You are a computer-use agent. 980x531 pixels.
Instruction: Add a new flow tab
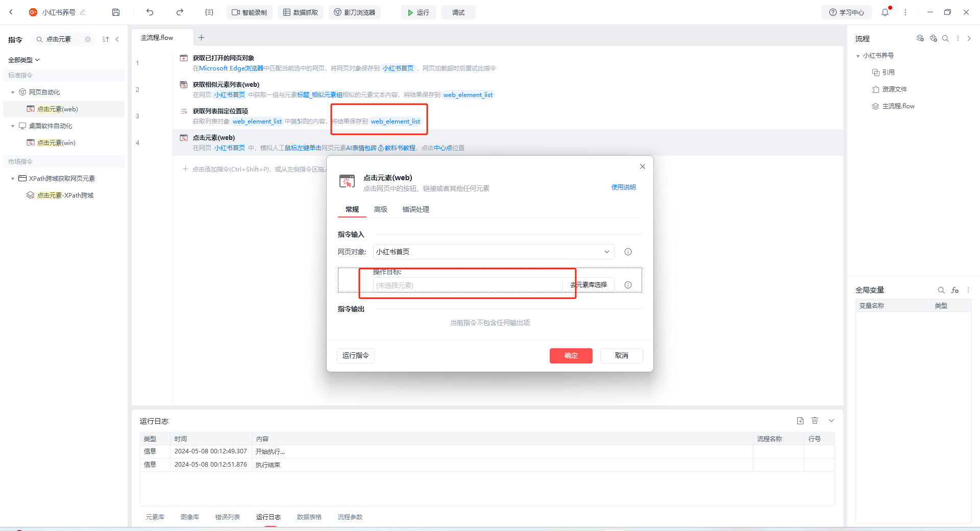pos(201,37)
